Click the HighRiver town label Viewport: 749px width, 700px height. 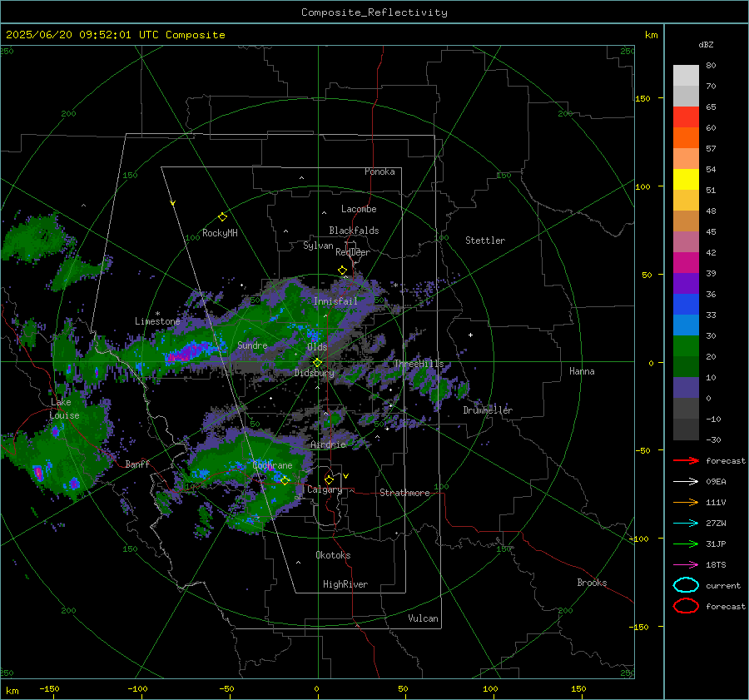[345, 584]
